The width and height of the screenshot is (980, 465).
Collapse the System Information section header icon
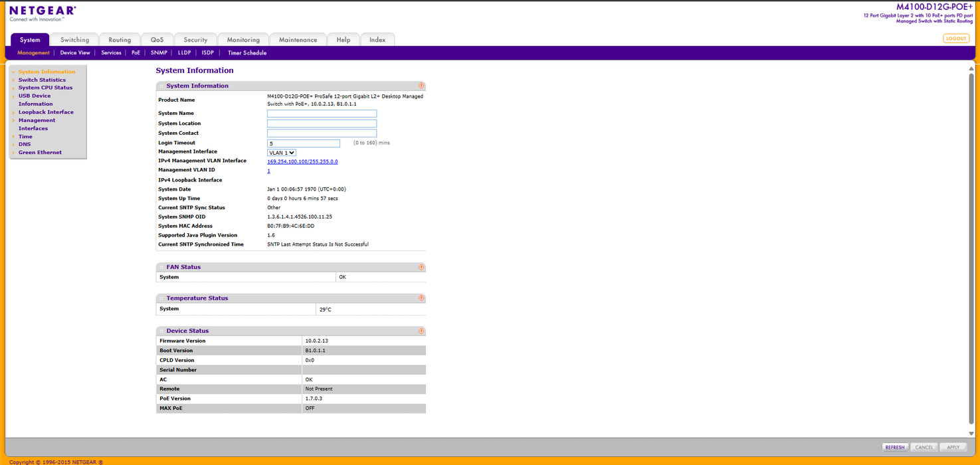coord(161,86)
